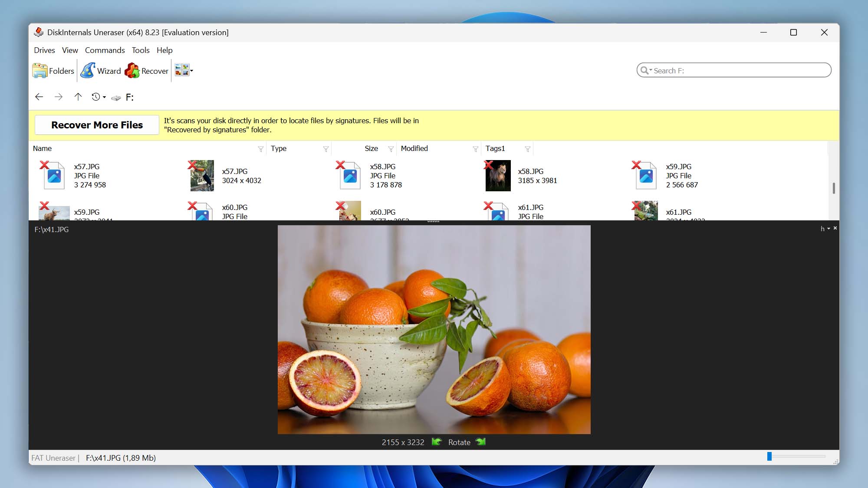Screen dimensions: 868x488
Task: Go up one folder level
Action: 78,97
